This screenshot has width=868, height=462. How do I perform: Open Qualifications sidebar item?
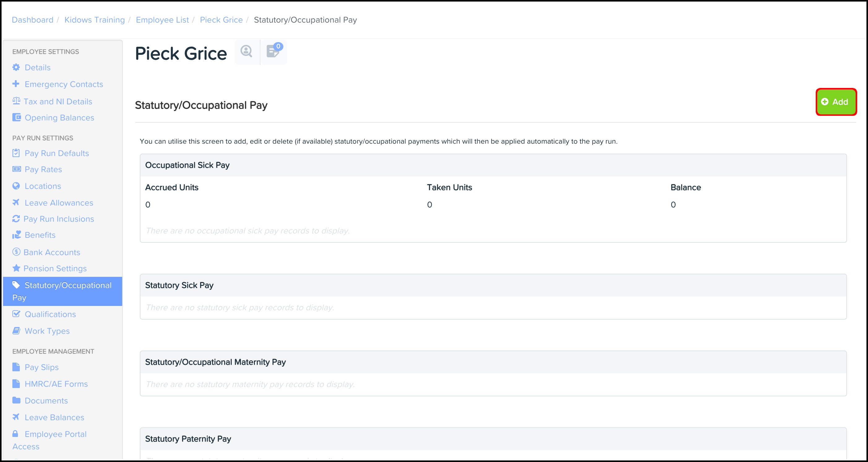tap(50, 314)
